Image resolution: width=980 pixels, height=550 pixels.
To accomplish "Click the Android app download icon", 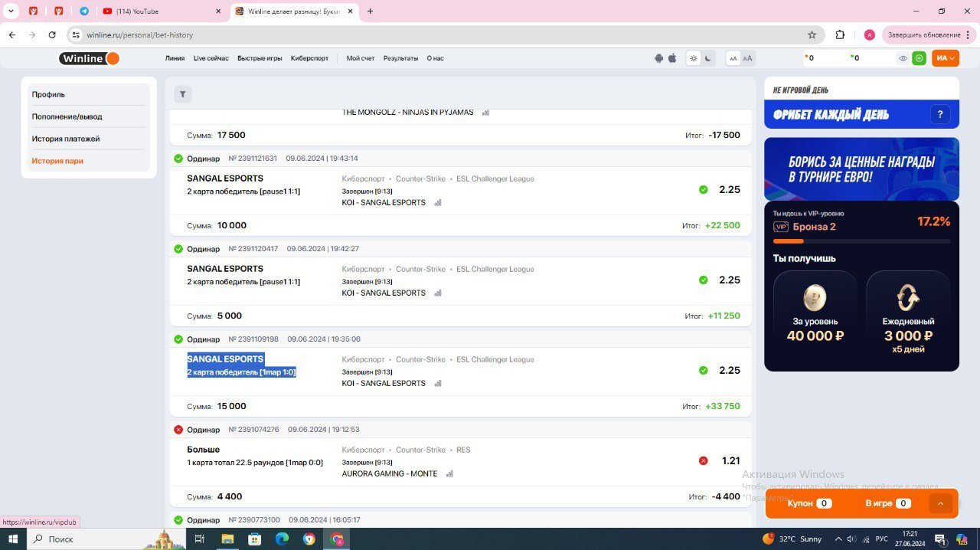I will click(x=659, y=58).
